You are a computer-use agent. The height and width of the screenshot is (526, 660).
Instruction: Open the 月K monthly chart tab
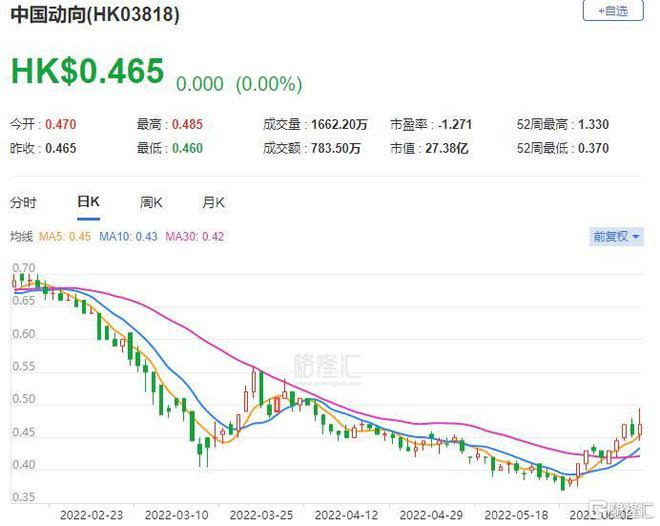[213, 203]
